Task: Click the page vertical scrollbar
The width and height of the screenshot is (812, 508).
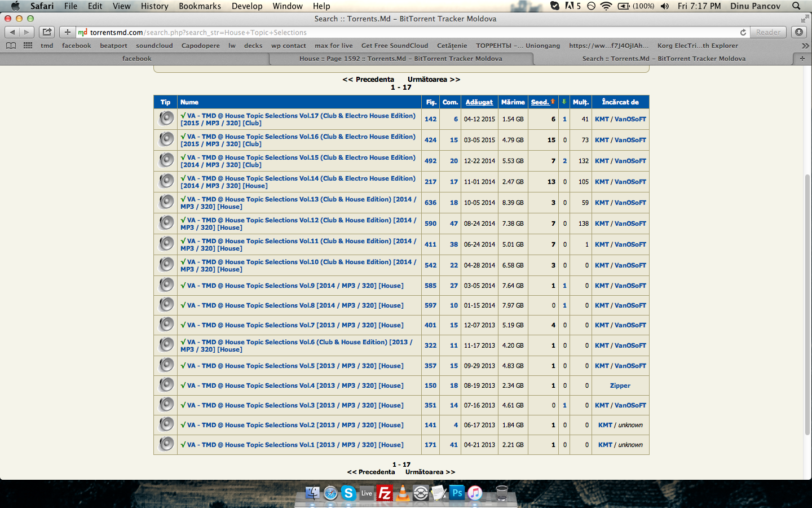Action: [807, 305]
